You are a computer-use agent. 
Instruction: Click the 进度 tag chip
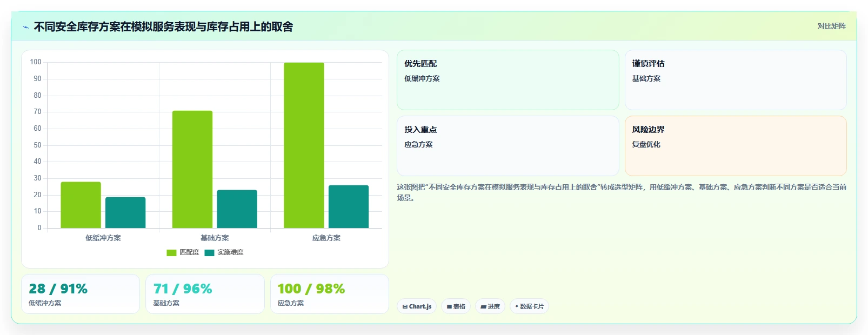click(x=490, y=306)
